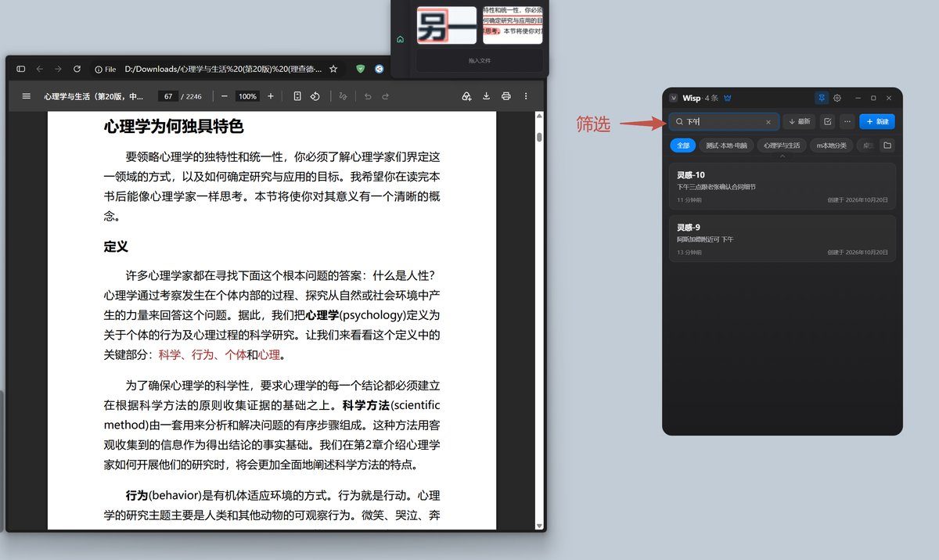Select the 测试-本地-电脑 category tab
Viewport: 939px width, 560px height.
pos(726,145)
